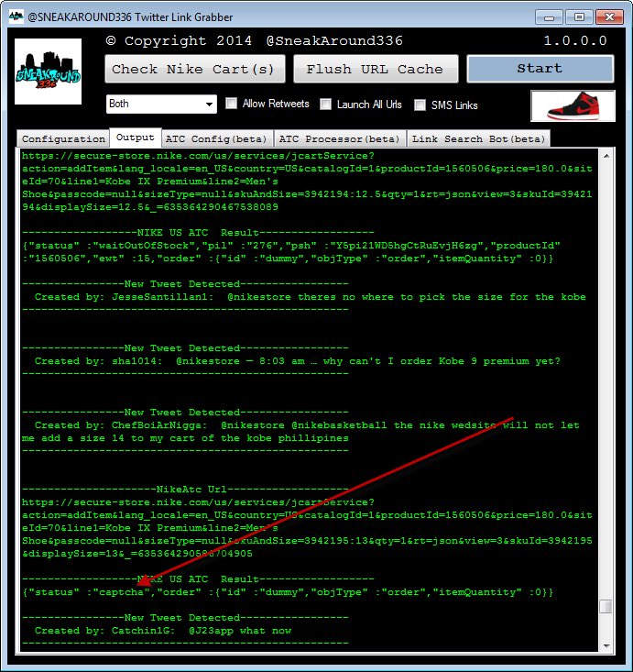633x672 pixels.
Task: Check the SMS Links option
Action: tap(420, 105)
